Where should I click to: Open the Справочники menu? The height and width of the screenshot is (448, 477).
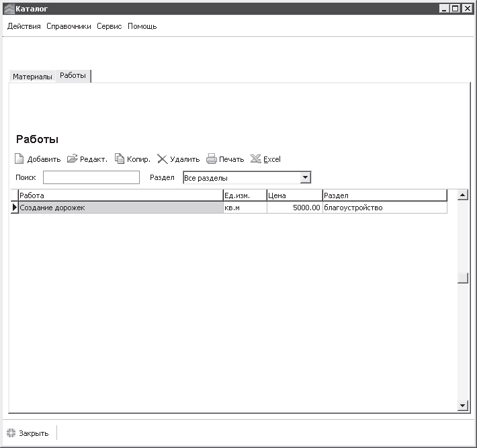[x=69, y=26]
